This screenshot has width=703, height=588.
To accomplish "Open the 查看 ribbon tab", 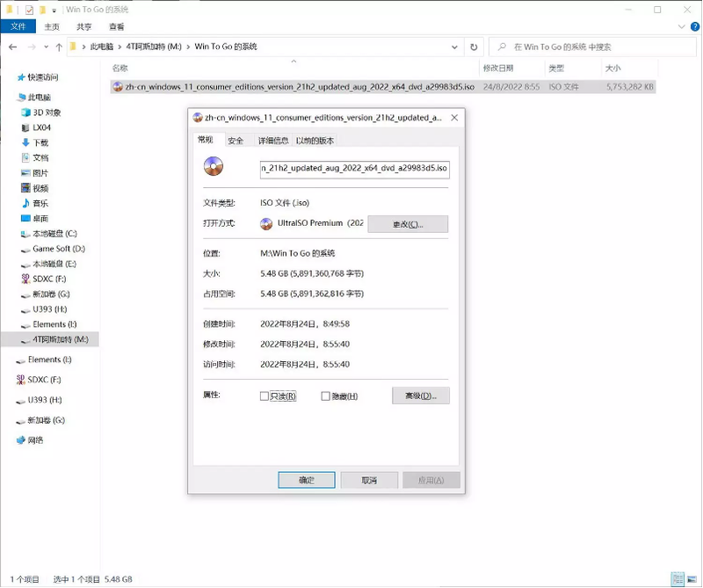I will (117, 27).
